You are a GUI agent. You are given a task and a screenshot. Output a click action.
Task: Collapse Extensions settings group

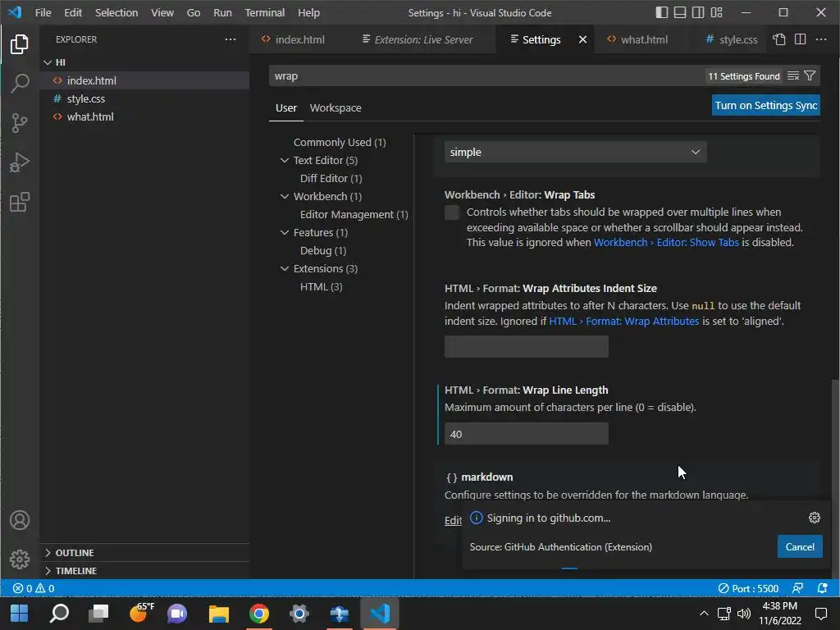click(x=285, y=268)
